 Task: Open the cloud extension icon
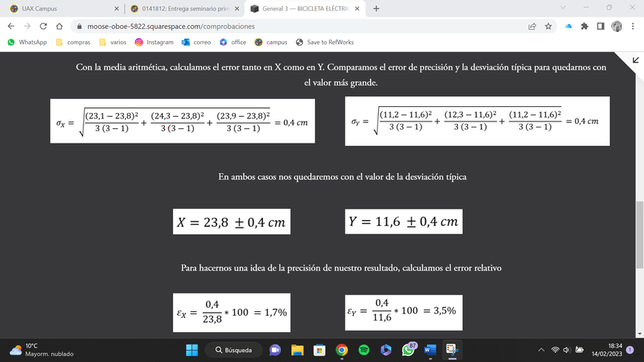568,27
